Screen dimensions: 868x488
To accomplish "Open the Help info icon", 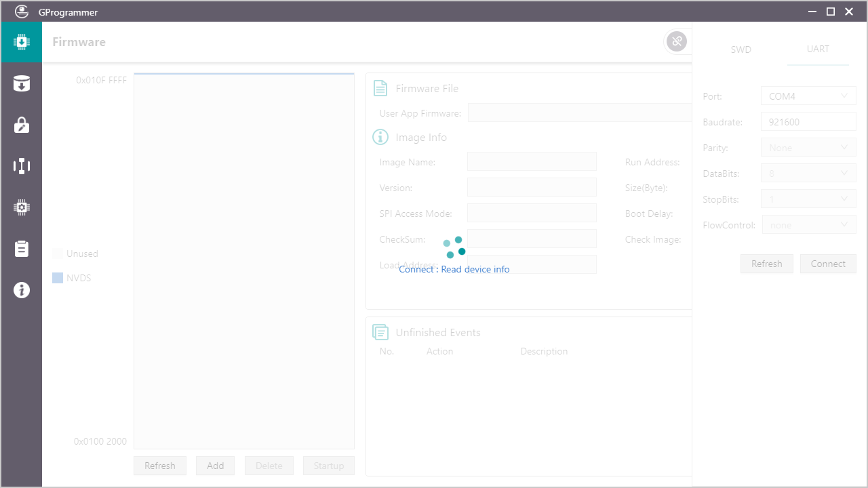I will pyautogui.click(x=22, y=290).
